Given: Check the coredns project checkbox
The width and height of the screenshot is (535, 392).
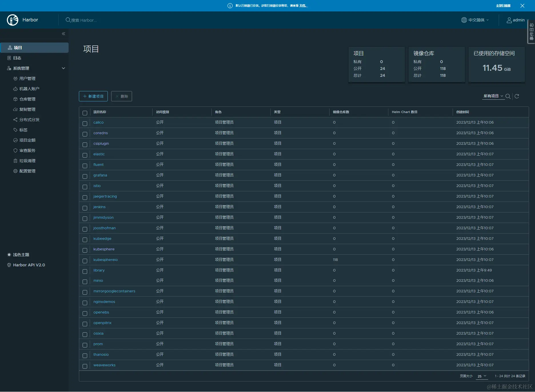Looking at the screenshot, I should pyautogui.click(x=85, y=134).
